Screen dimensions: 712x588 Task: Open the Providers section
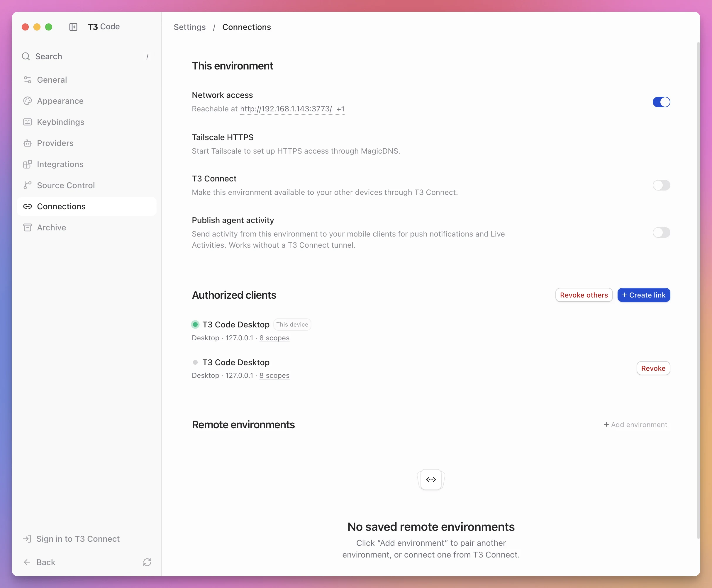pos(87,143)
